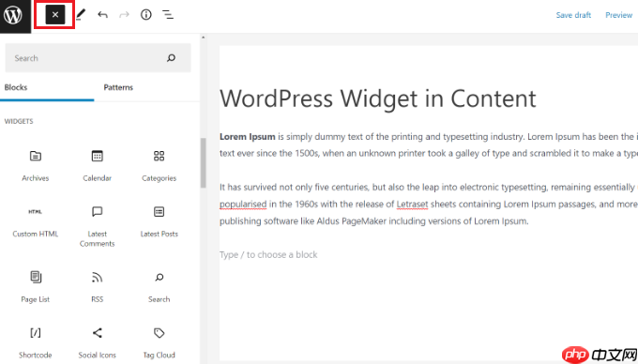The width and height of the screenshot is (638, 364).
Task: Insert the Shortcode block
Action: (x=36, y=342)
